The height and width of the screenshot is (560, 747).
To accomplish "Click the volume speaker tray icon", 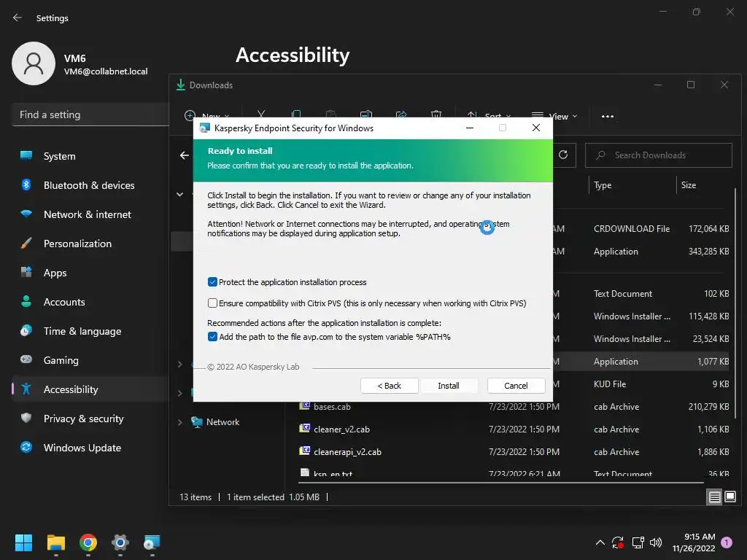I will pos(656,542).
